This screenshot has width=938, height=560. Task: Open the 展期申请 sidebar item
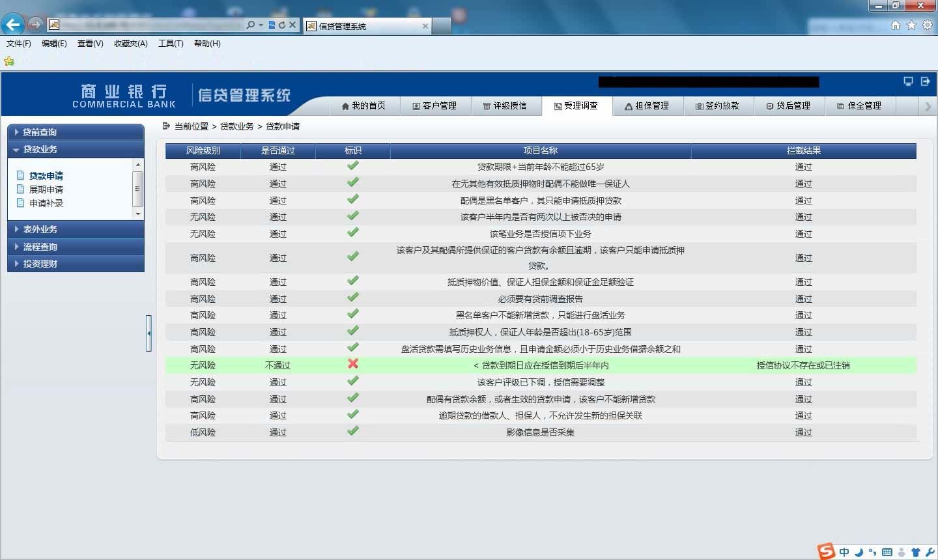click(46, 189)
